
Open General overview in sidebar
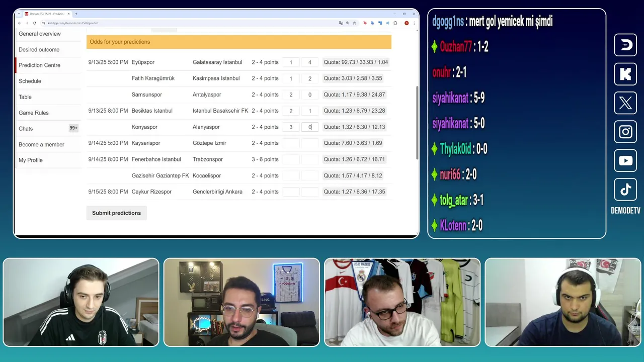click(x=40, y=34)
